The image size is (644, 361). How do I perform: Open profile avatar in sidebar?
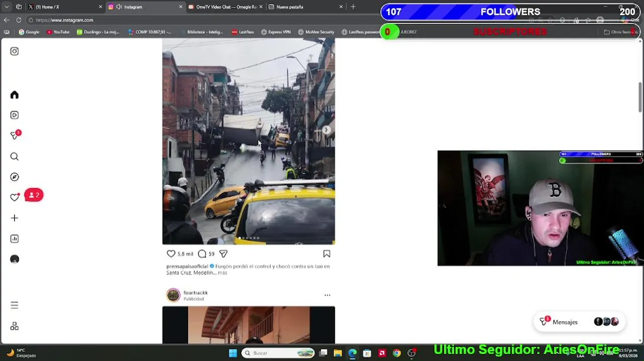pyautogui.click(x=15, y=259)
